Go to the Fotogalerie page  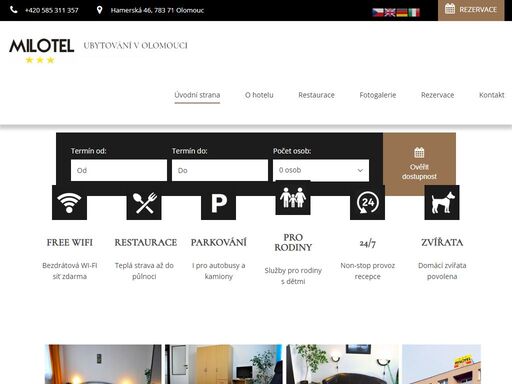[x=378, y=95]
